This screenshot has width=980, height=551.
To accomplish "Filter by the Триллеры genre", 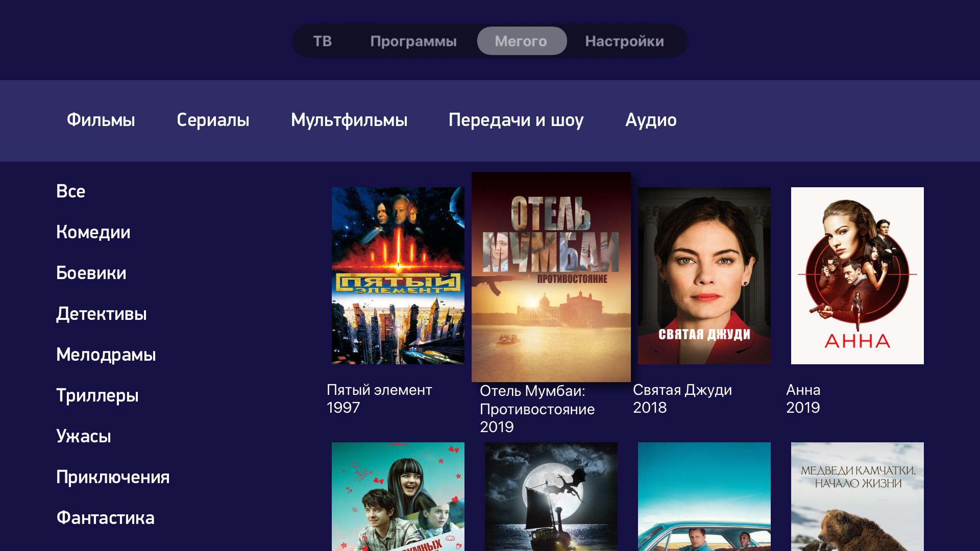I will [97, 395].
